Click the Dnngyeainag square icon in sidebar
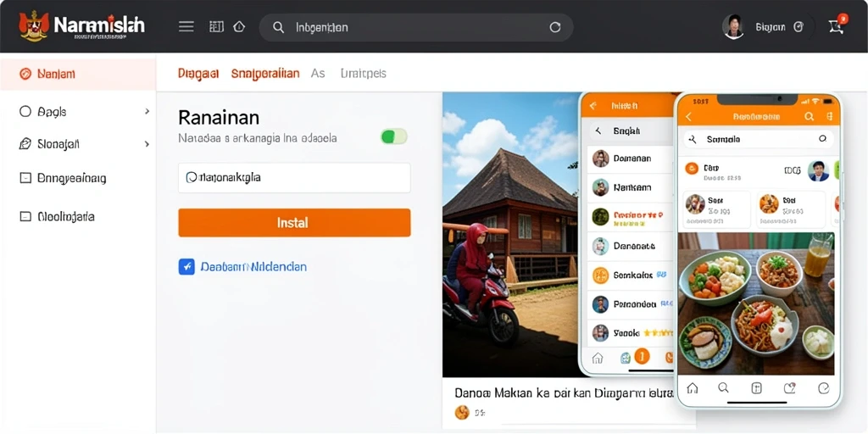The width and height of the screenshot is (868, 434). [x=25, y=178]
